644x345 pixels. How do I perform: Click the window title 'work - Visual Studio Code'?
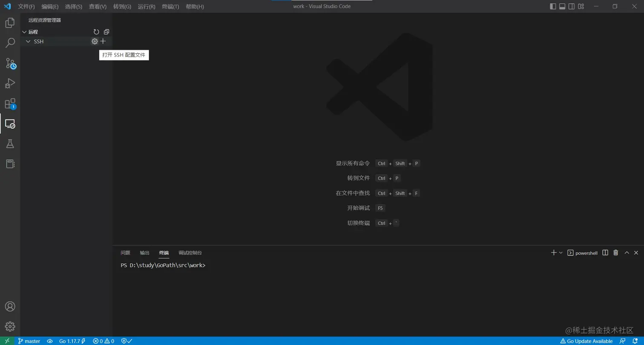coord(322,6)
